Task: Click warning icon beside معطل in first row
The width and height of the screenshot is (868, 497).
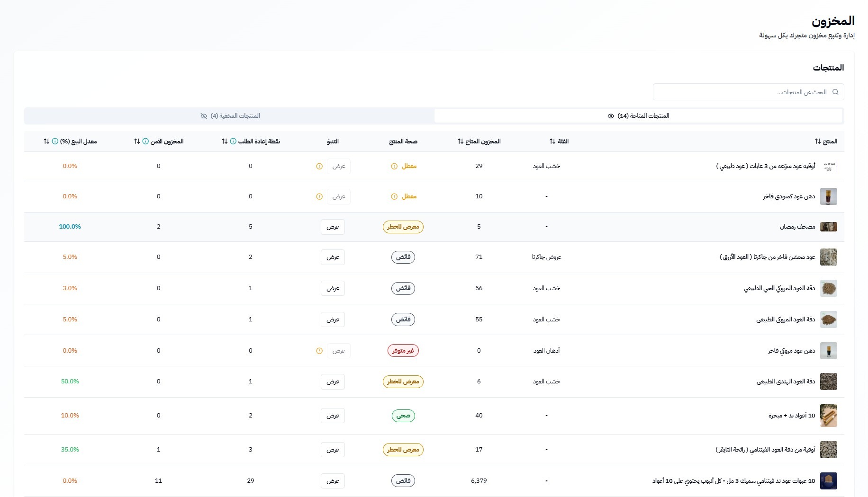Action: [394, 166]
